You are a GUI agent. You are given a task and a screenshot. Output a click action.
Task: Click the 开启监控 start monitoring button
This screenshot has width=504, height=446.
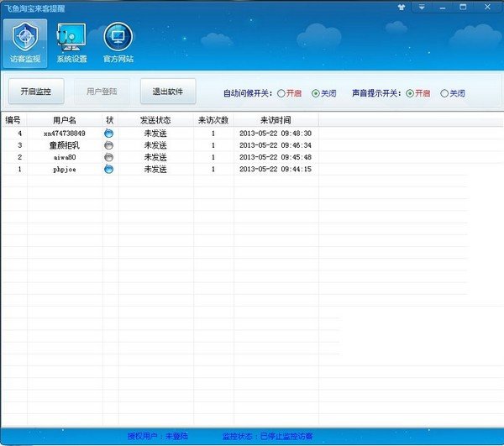[36, 92]
